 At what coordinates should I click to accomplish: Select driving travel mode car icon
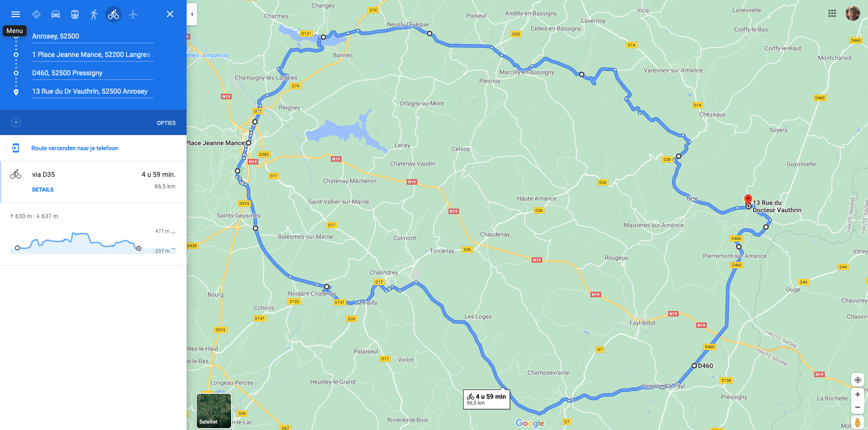(56, 14)
